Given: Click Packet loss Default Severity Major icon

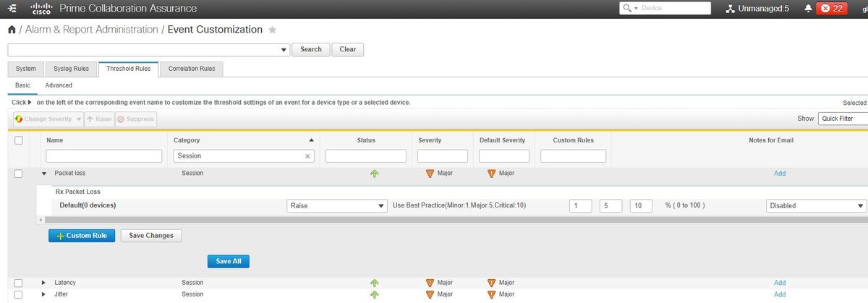Looking at the screenshot, I should [x=491, y=174].
